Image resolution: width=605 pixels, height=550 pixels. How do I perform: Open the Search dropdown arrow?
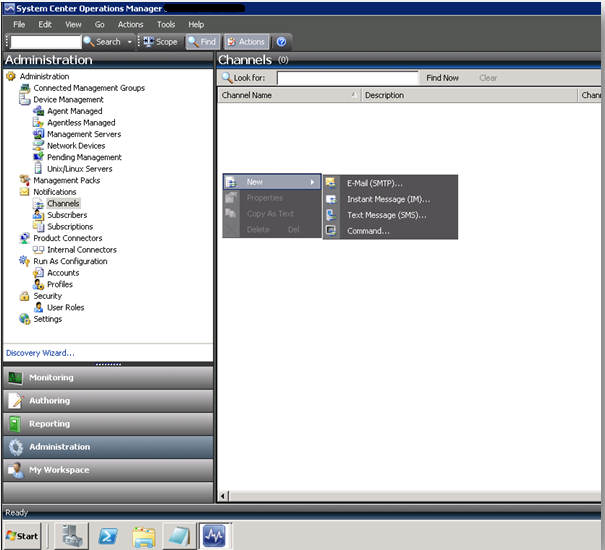130,42
